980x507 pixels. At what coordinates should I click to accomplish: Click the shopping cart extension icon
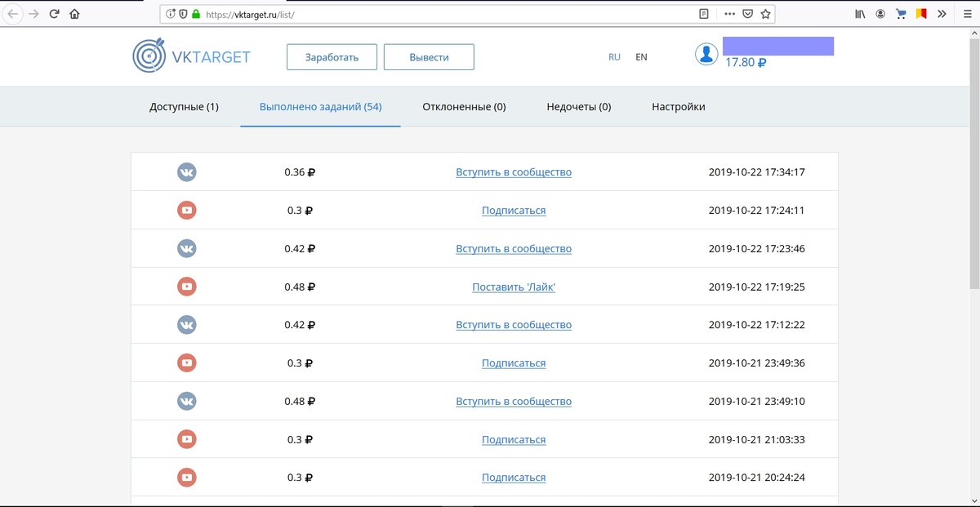[901, 14]
